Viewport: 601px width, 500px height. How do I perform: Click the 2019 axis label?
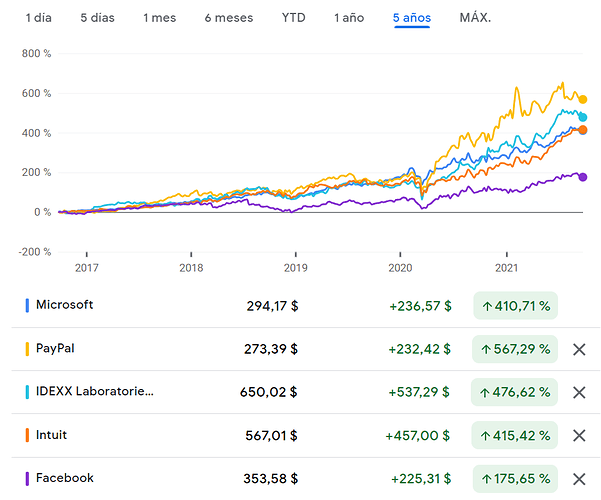point(296,268)
